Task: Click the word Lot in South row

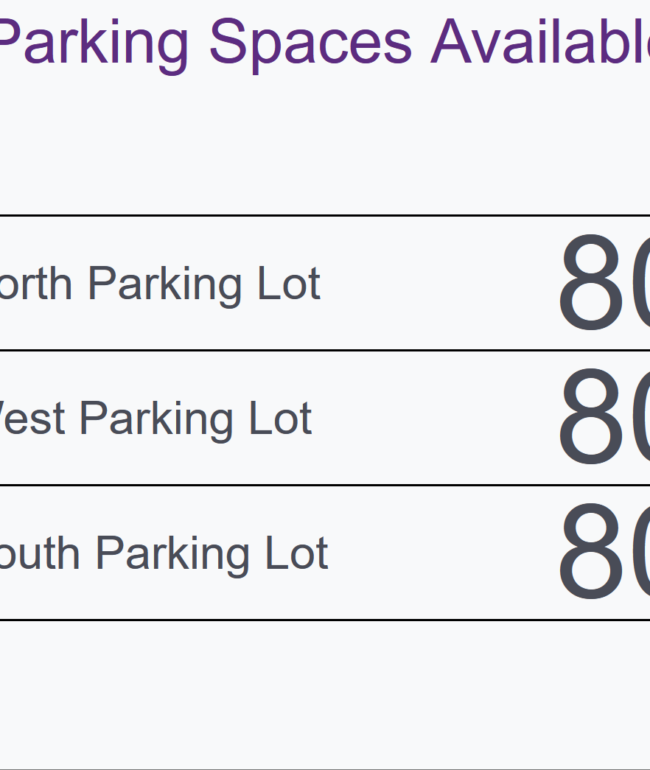Action: (x=297, y=553)
